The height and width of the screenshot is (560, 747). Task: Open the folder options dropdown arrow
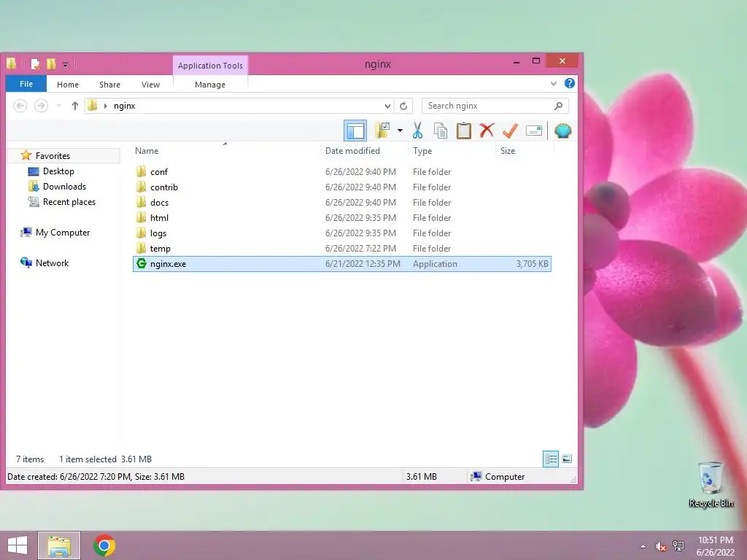(x=400, y=131)
